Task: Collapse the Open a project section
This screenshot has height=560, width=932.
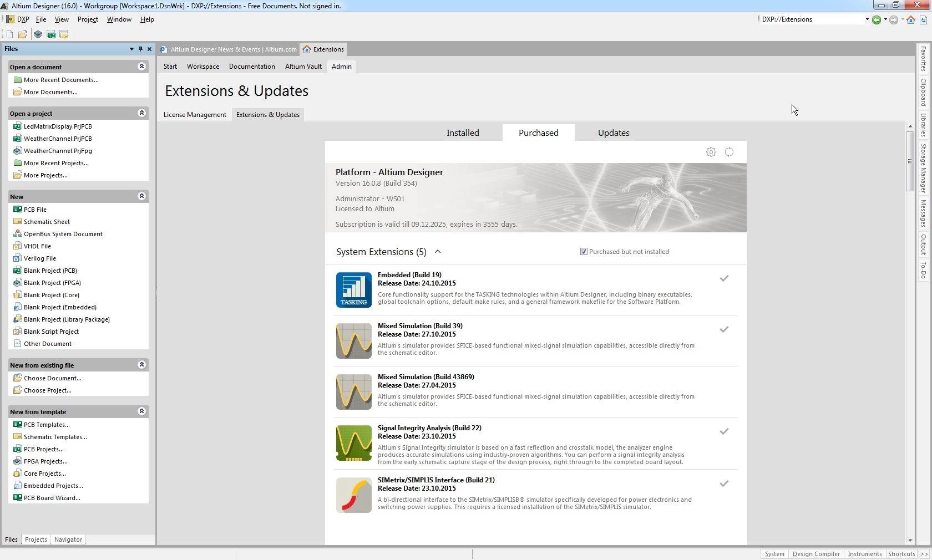Action: point(141,113)
